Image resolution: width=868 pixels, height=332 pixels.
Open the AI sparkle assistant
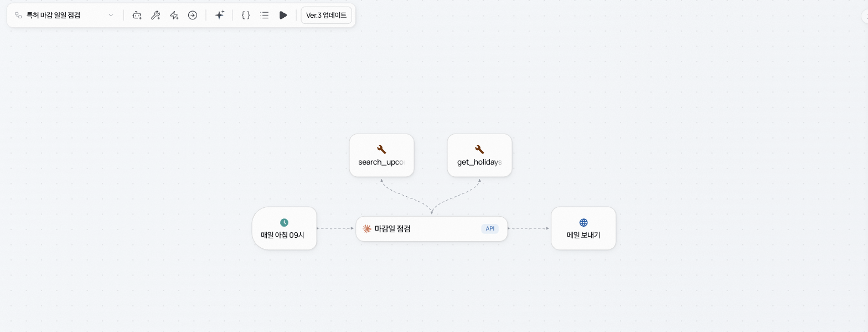pyautogui.click(x=219, y=16)
